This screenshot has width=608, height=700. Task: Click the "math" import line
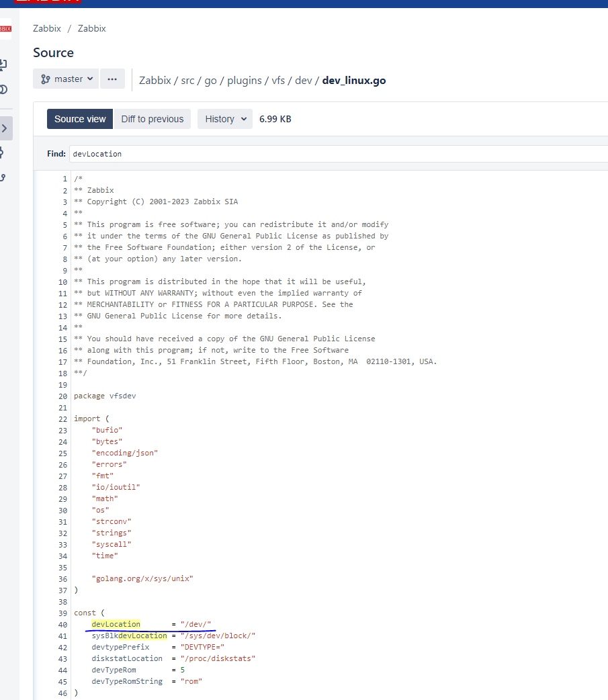click(105, 498)
